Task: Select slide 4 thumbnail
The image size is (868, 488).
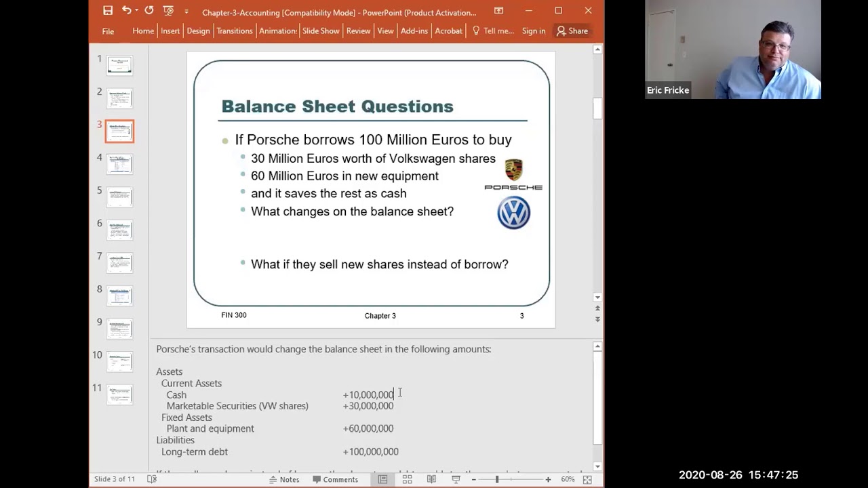Action: [119, 164]
